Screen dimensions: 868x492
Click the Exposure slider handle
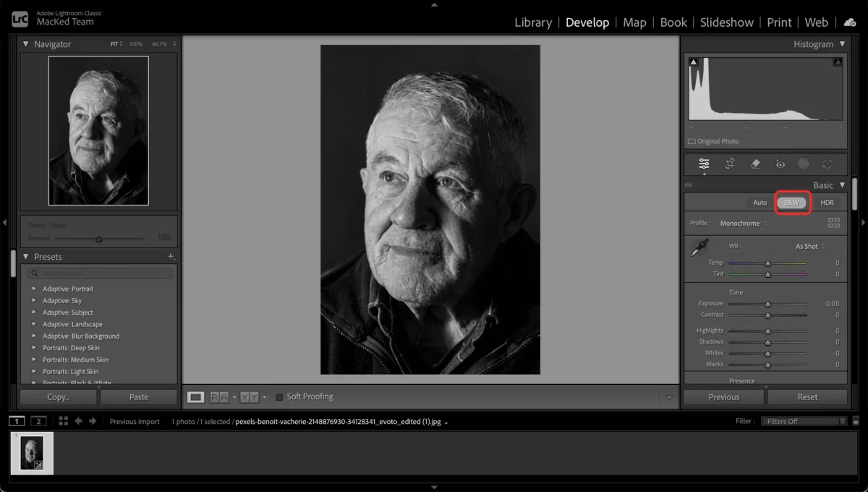click(x=767, y=304)
